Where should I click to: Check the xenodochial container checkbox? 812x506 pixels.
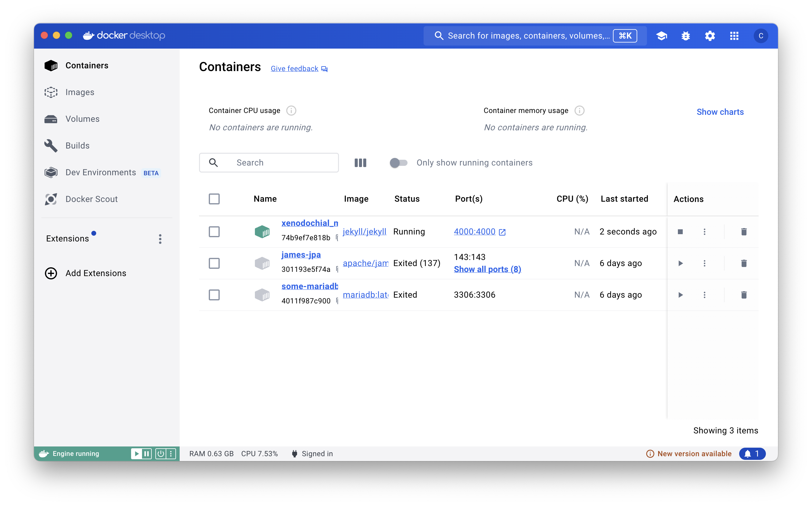[x=214, y=231]
